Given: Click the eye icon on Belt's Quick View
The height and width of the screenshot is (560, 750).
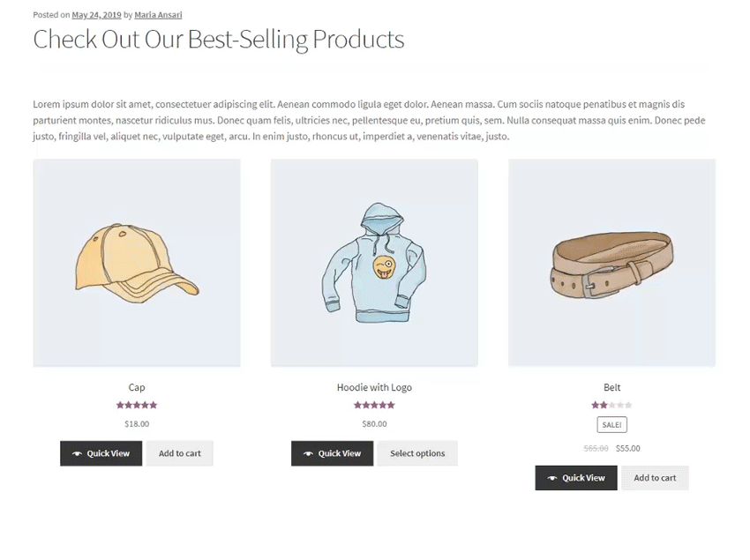Looking at the screenshot, I should coord(552,479).
